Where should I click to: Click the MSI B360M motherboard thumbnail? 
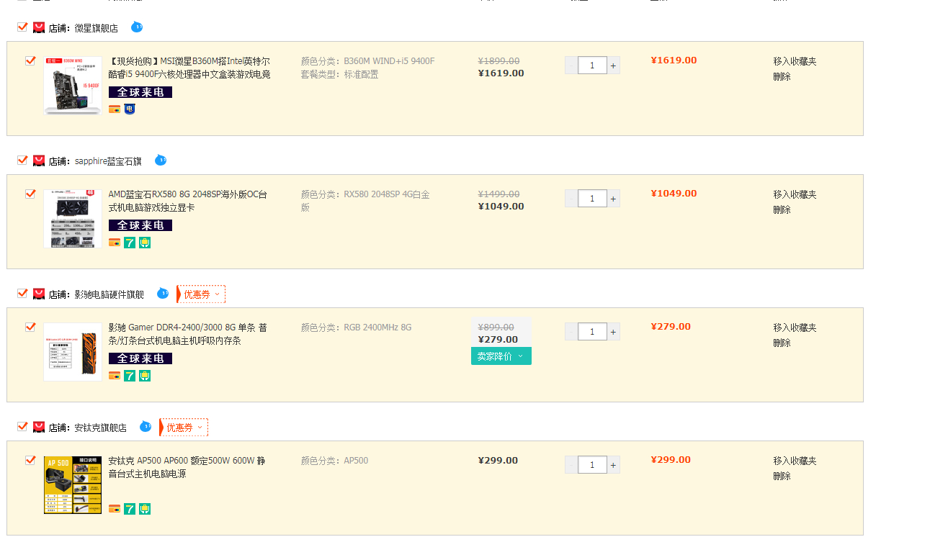pos(73,86)
